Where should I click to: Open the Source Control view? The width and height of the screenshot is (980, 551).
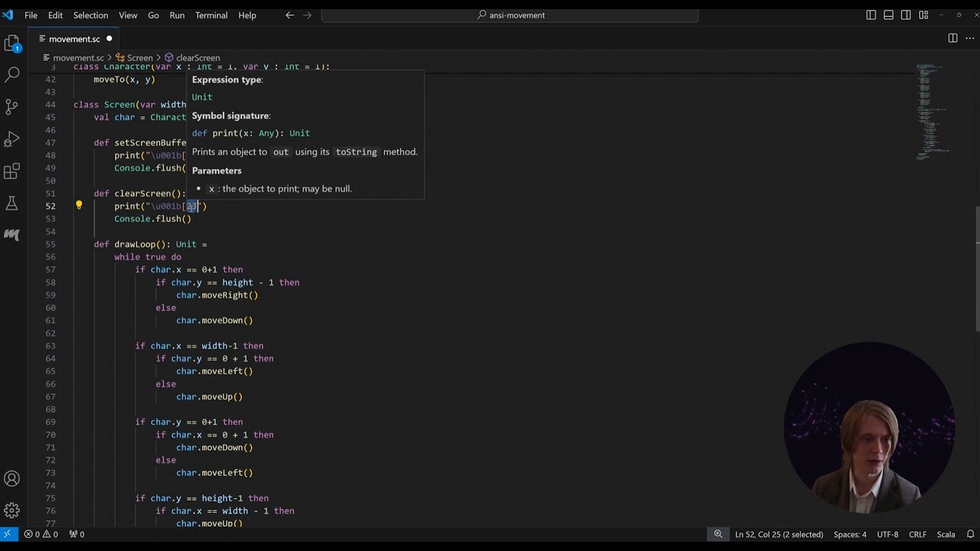pyautogui.click(x=12, y=106)
